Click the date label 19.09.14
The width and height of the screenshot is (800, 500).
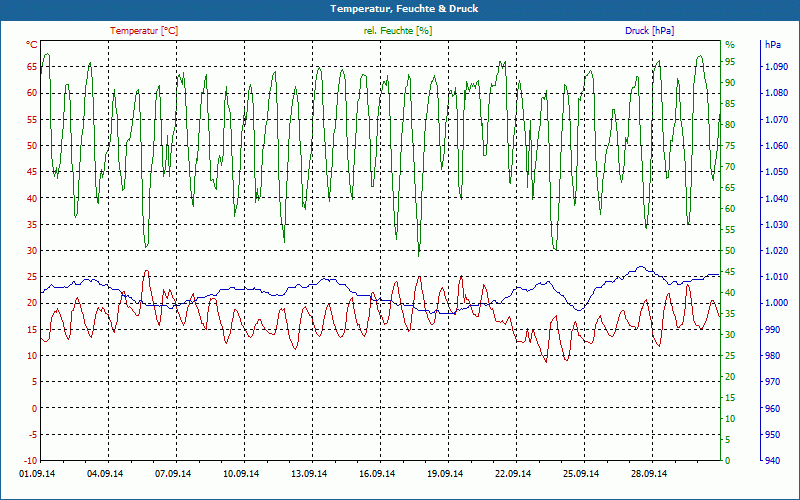(x=445, y=474)
